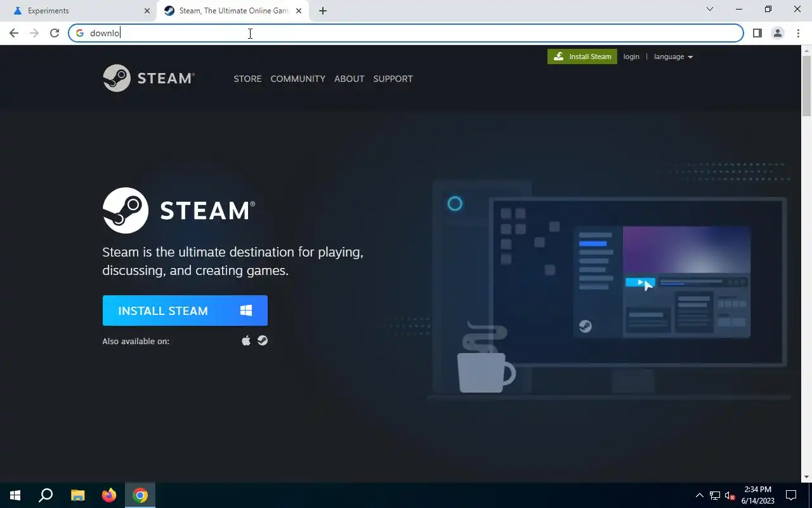Click the scrollbar down arrow
This screenshot has width=812, height=508.
(807, 477)
